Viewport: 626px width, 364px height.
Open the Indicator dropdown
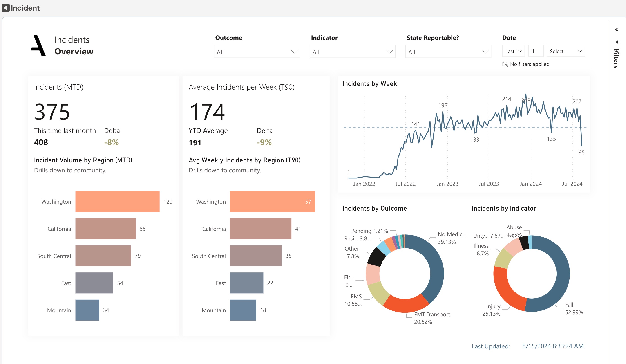(352, 52)
